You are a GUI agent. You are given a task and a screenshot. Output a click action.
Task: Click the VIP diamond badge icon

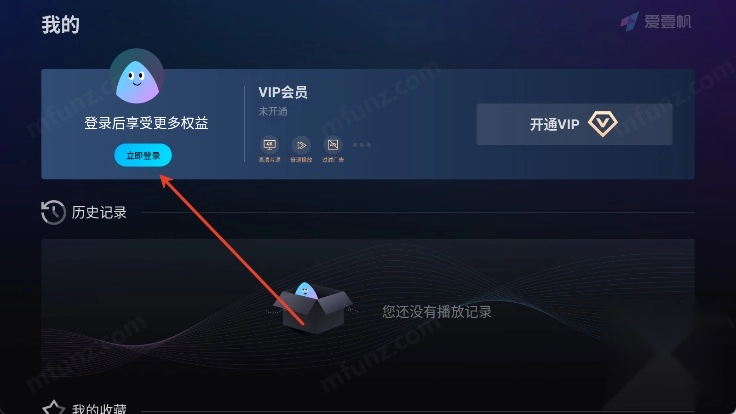tap(603, 124)
